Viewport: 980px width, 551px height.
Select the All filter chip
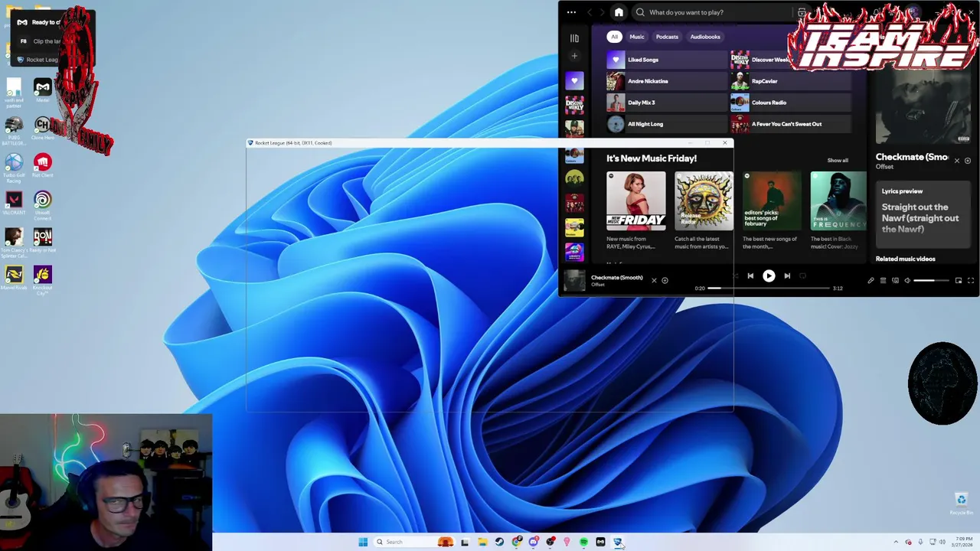click(x=614, y=37)
